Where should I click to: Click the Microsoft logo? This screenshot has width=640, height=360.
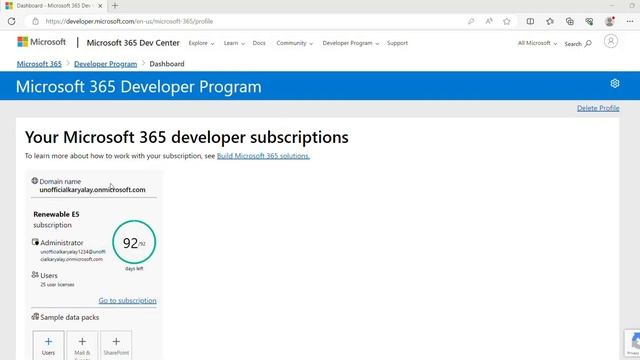[41, 42]
